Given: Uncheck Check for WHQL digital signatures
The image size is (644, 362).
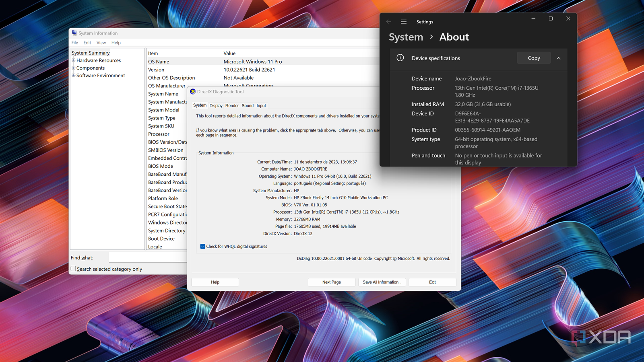Looking at the screenshot, I should [x=203, y=247].
